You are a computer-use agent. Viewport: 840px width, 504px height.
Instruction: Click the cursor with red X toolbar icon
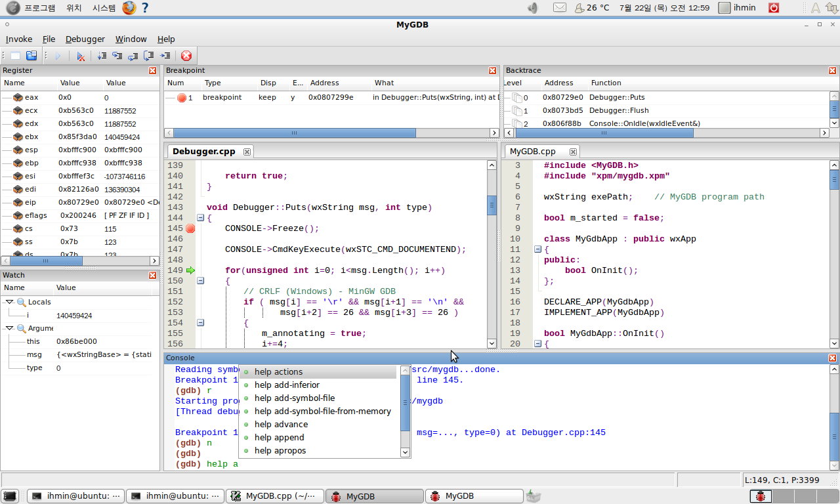81,56
